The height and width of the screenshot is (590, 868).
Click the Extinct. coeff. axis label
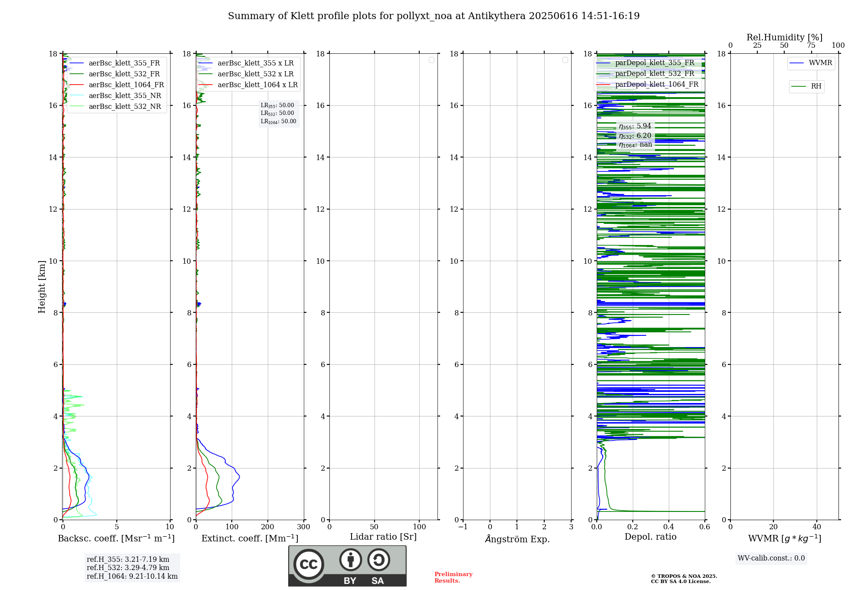pos(250,538)
